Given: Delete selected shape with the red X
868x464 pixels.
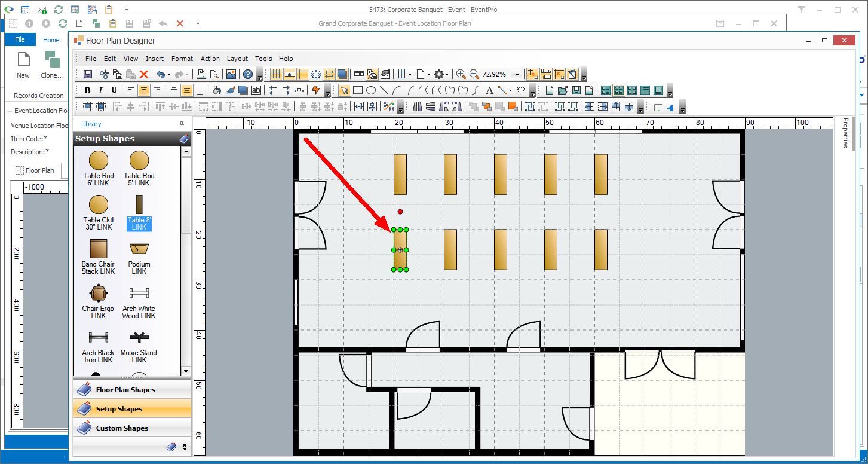Looking at the screenshot, I should pyautogui.click(x=144, y=74).
